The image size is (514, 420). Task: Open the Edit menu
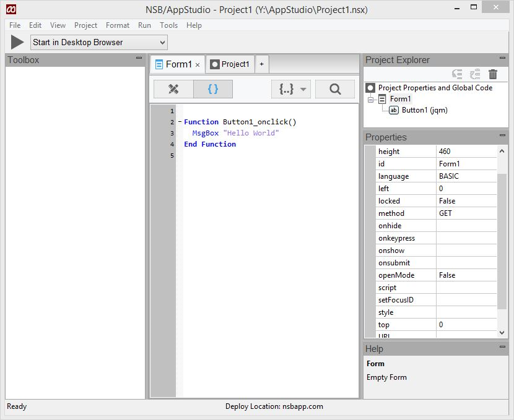tap(35, 25)
